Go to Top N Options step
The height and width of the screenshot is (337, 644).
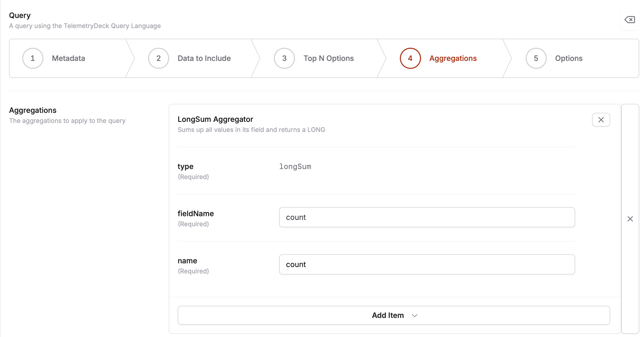[328, 58]
